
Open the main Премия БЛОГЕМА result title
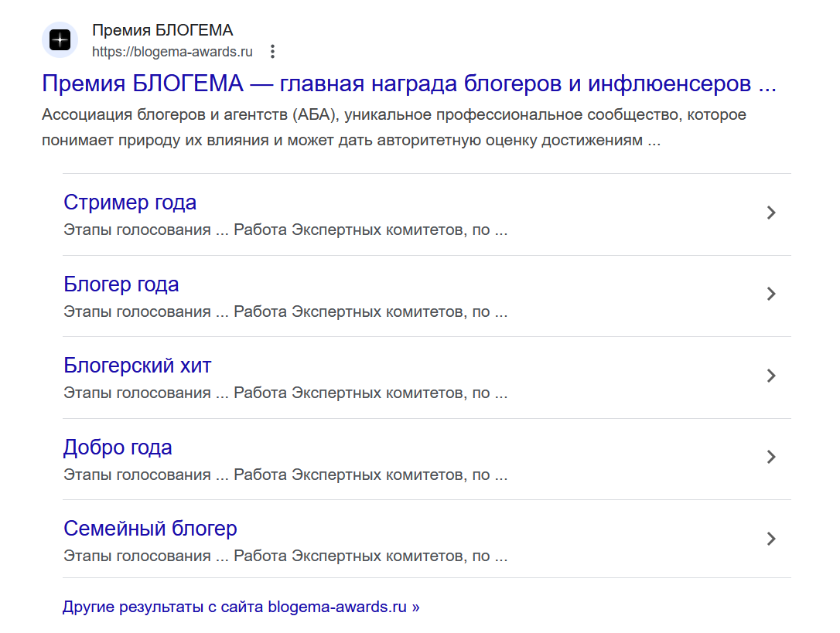pyautogui.click(x=409, y=83)
